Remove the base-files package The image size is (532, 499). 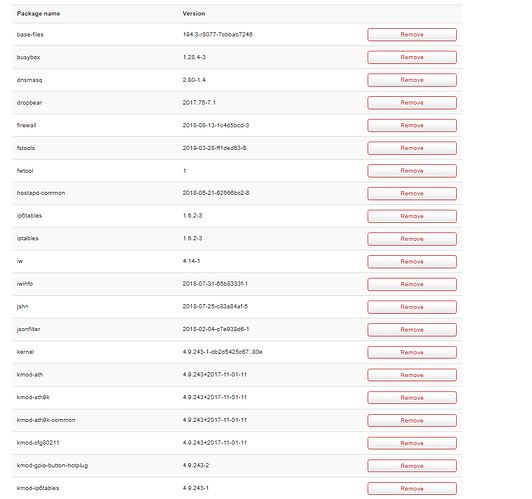(x=412, y=35)
